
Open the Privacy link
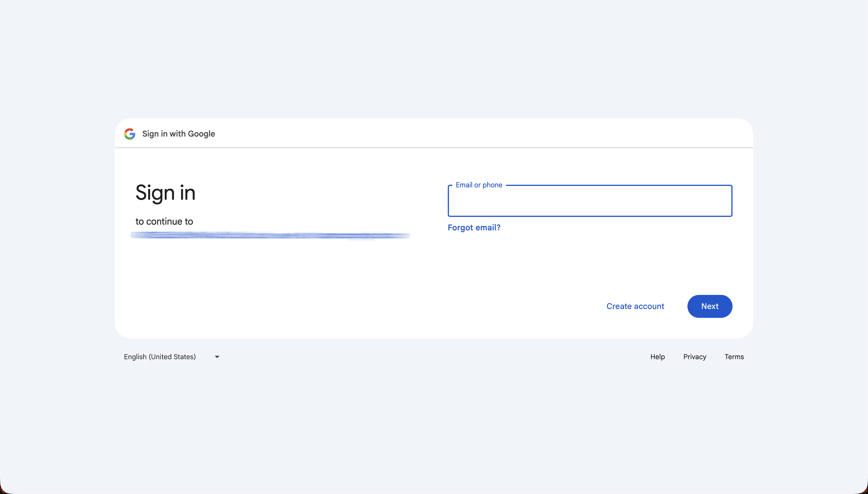[694, 357]
